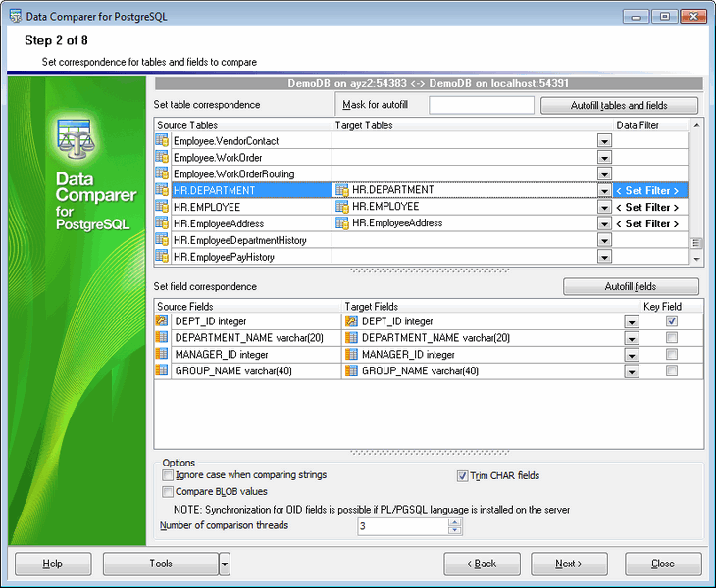Open target field dropdown for GROUP_NAME
The image size is (716, 588).
pyautogui.click(x=632, y=371)
